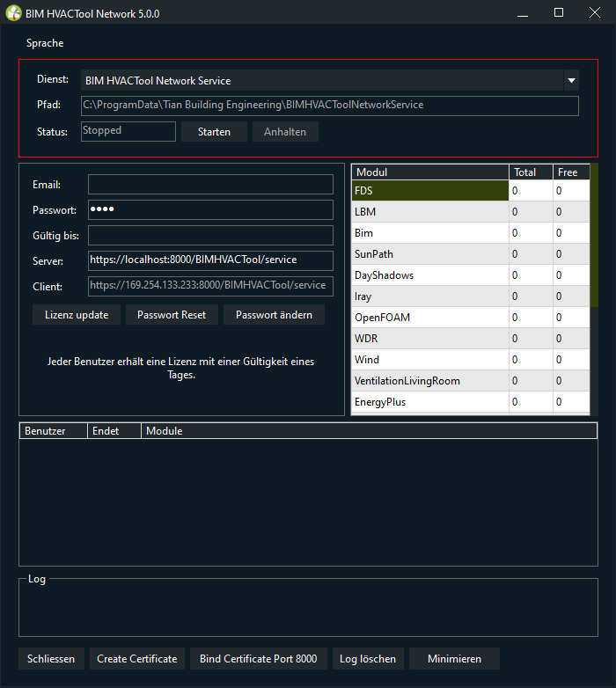The image size is (616, 688).
Task: Click Passwort ändern button
Action: point(274,315)
